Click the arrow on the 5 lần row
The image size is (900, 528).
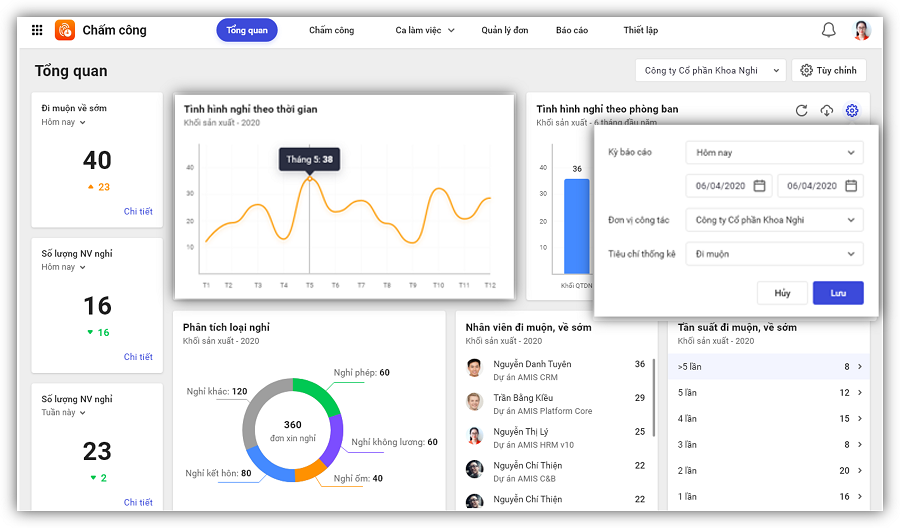pyautogui.click(x=860, y=393)
